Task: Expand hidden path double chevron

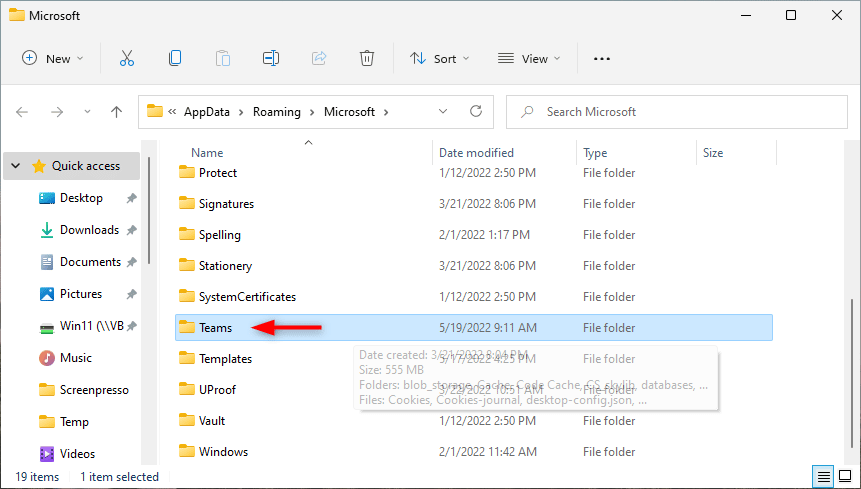Action: click(172, 112)
